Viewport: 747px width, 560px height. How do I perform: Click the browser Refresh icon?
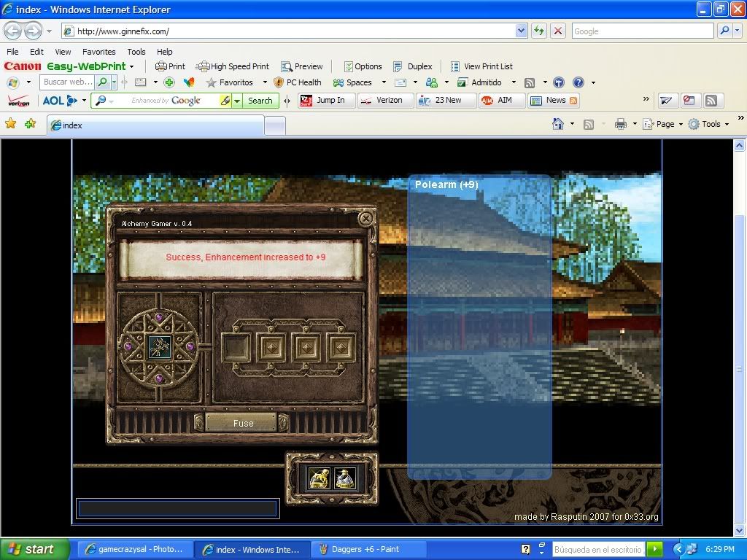539,31
